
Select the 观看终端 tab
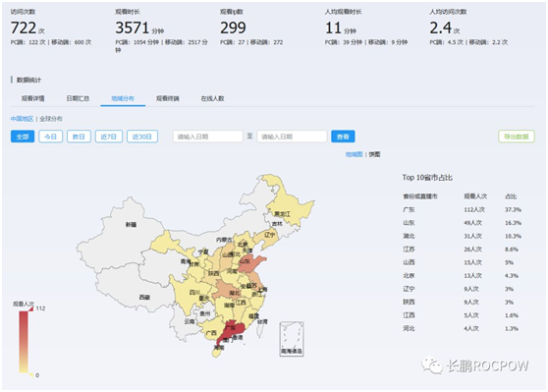tap(167, 98)
